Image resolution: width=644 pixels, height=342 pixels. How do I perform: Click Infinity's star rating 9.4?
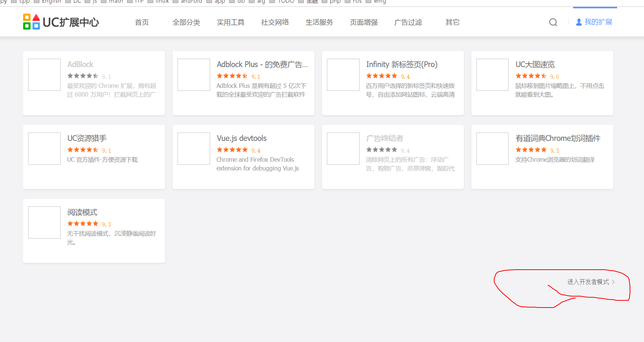tap(388, 76)
